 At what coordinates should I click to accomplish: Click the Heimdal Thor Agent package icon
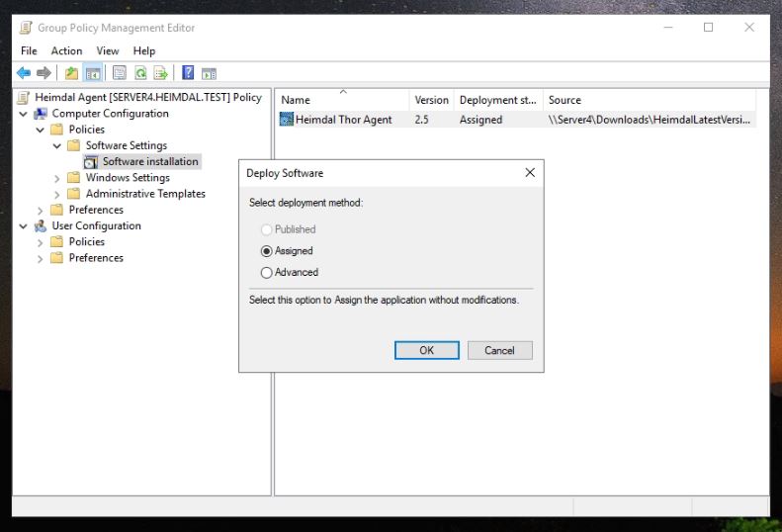coord(287,120)
